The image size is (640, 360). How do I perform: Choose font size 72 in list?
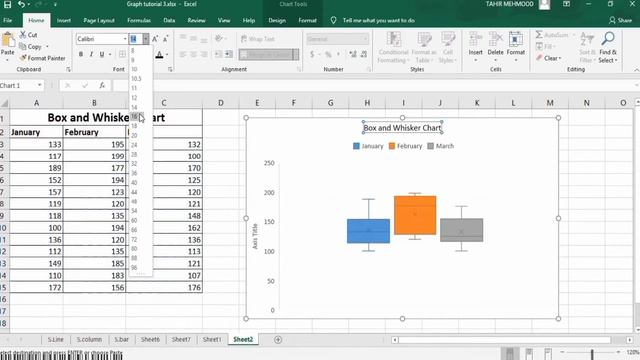click(x=134, y=240)
